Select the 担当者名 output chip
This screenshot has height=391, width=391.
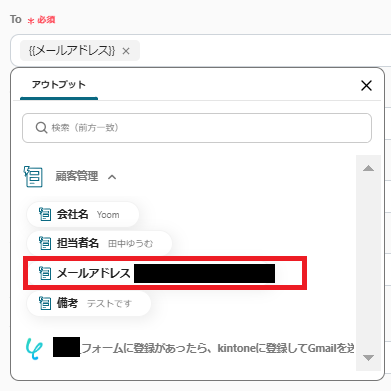[99, 243]
